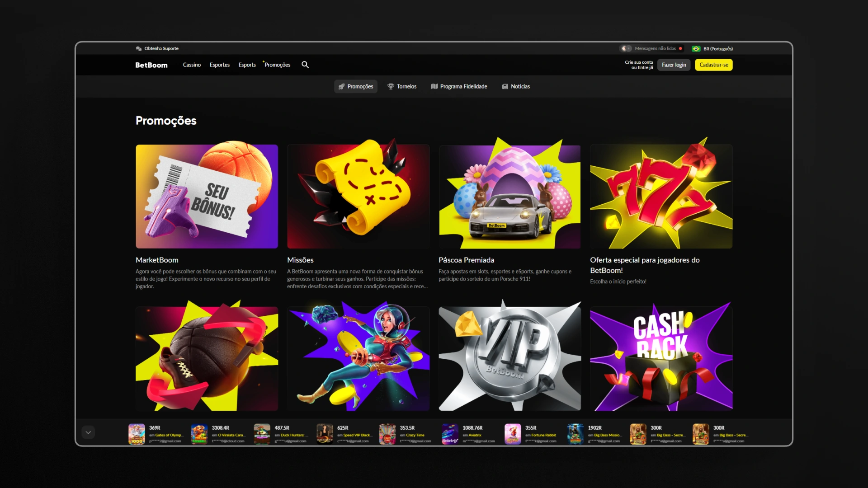Screen dimensions: 868x488
Task: Open the BR (Português) language selector
Action: click(712, 48)
